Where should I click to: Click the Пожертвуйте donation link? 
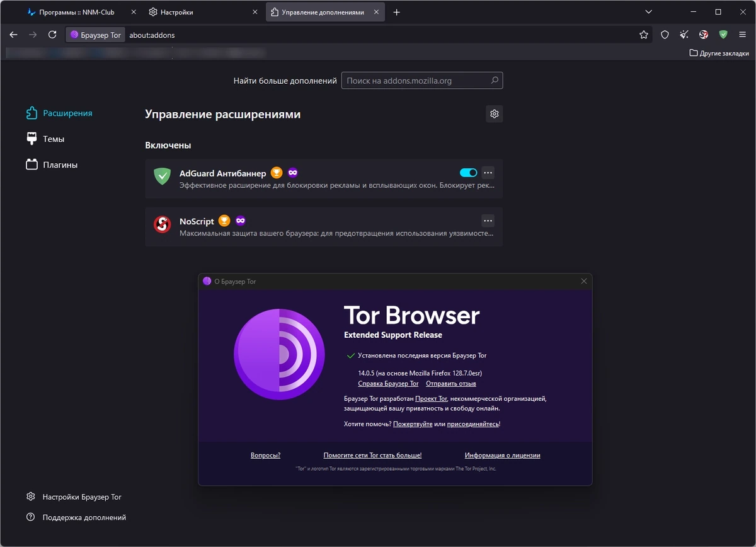pos(413,424)
